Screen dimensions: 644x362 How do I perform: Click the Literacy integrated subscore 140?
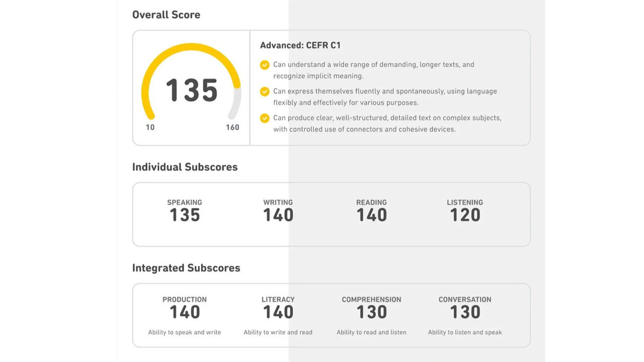coord(278,312)
